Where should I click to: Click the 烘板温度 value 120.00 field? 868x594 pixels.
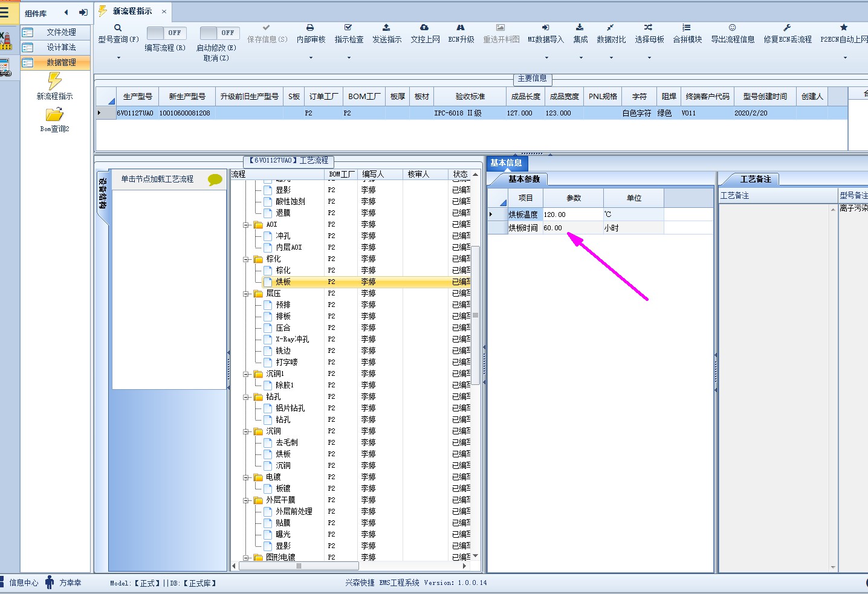coord(572,215)
